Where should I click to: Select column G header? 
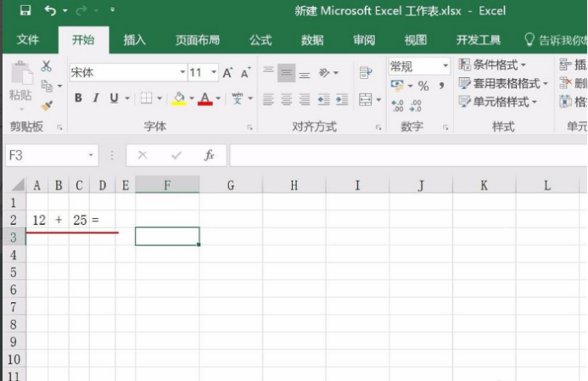[x=231, y=185]
